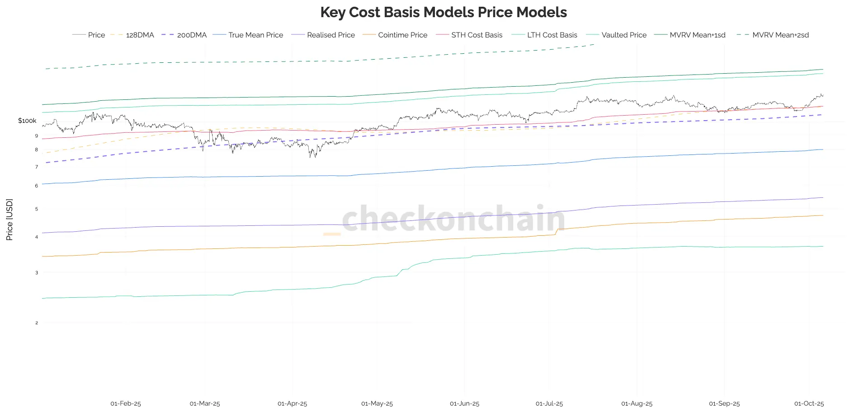Image resolution: width=868 pixels, height=416 pixels.
Task: Click the 01-Mar-25 x-axis tick label
Action: click(x=205, y=403)
